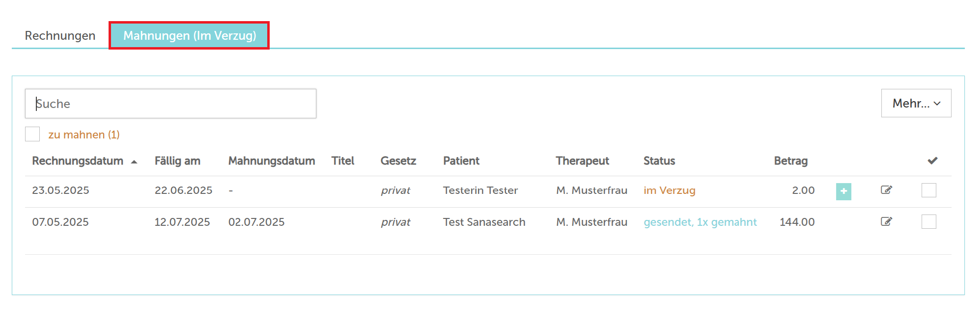This screenshot has height=323, width=980.
Task: Edit the Test Sanasearch invoice row
Action: (x=886, y=221)
